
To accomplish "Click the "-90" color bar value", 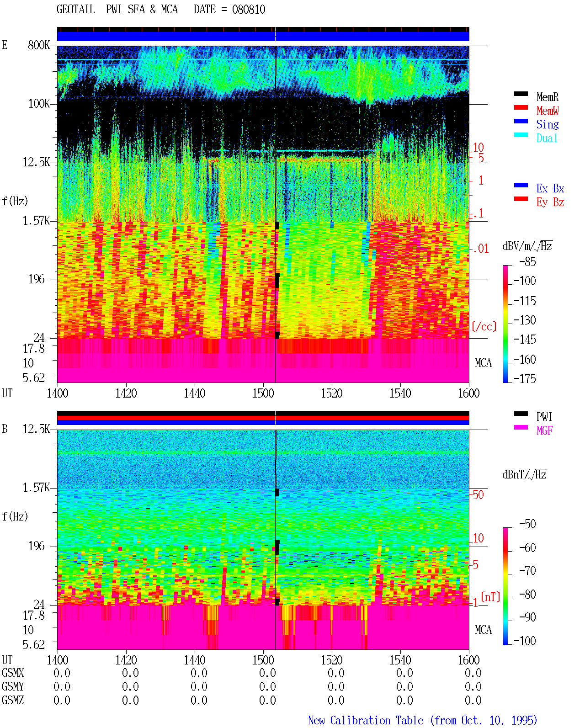I will tap(527, 617).
